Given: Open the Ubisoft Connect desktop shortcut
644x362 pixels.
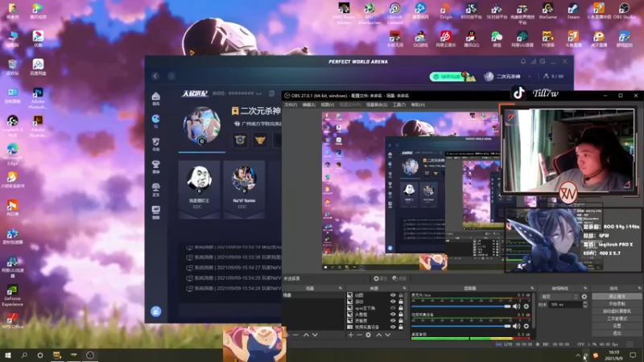Looking at the screenshot, I should coord(394,14).
